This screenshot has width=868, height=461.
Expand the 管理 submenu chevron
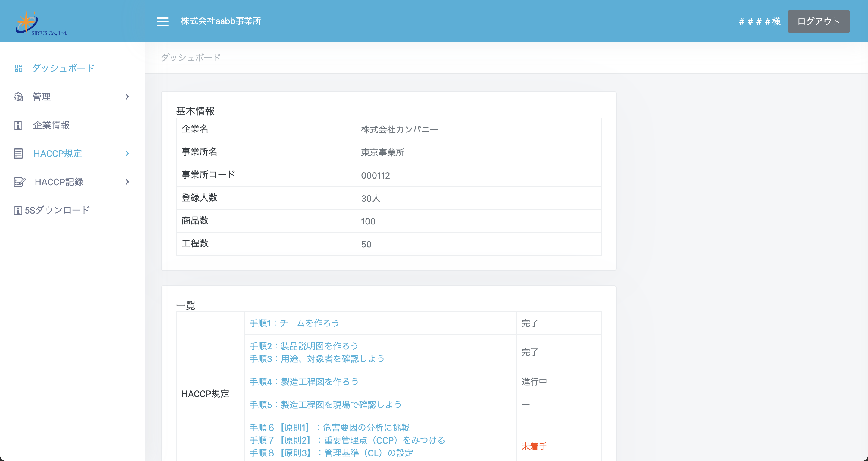[x=127, y=97]
